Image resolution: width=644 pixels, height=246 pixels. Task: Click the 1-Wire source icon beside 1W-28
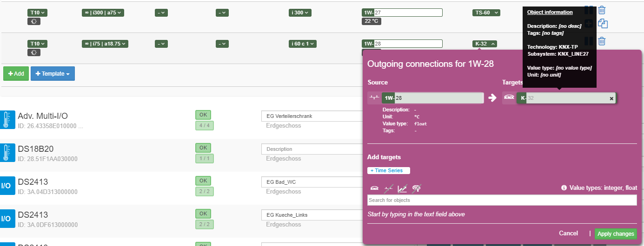point(374,98)
